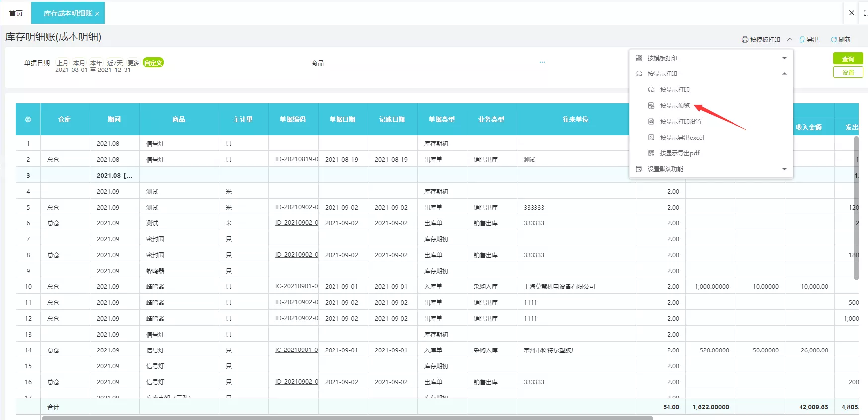The image size is (868, 420).
Task: Open document link in row 16
Action: (x=297, y=382)
